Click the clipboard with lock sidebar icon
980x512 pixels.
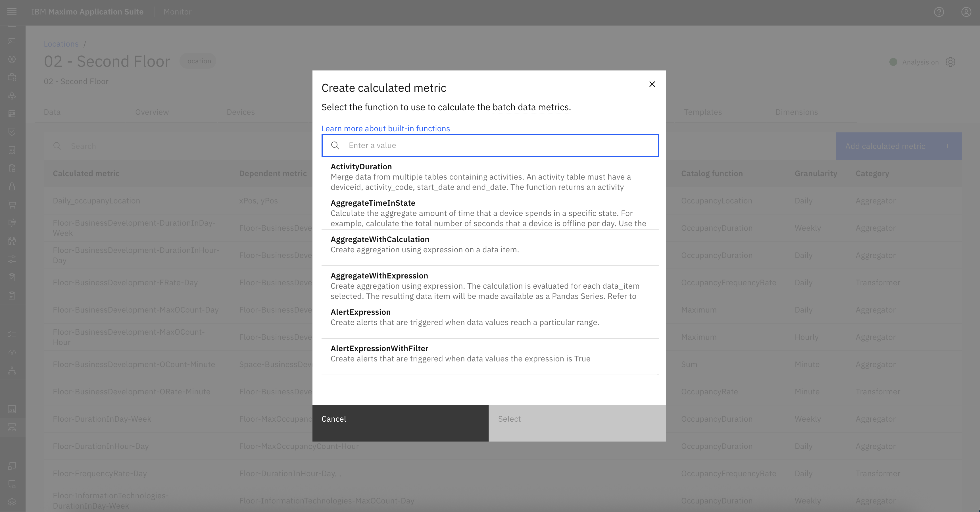tap(12, 168)
